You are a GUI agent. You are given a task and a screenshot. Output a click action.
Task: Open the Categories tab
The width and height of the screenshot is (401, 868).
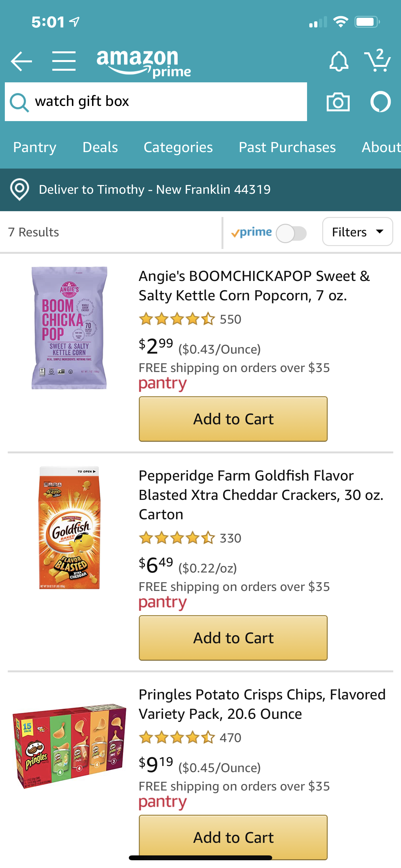[178, 147]
